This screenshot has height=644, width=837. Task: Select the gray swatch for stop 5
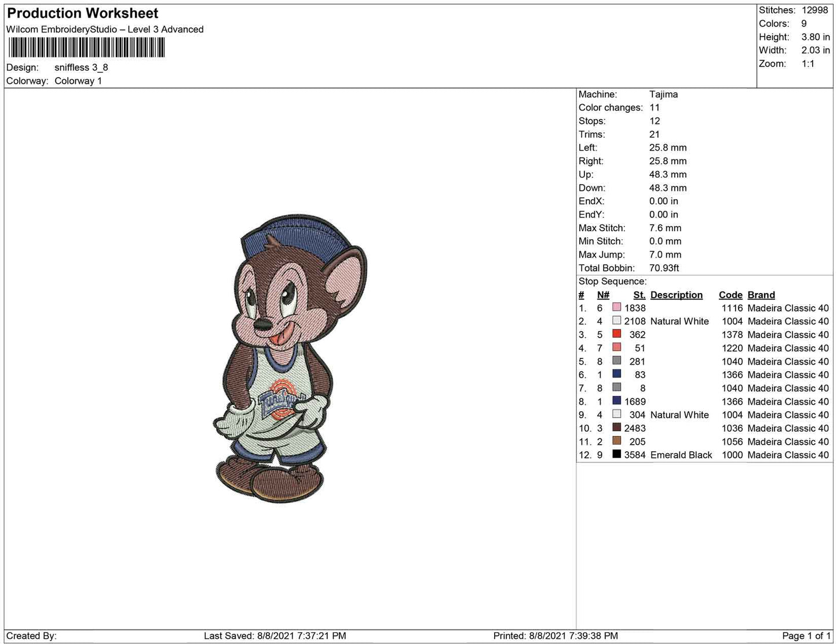tap(616, 361)
